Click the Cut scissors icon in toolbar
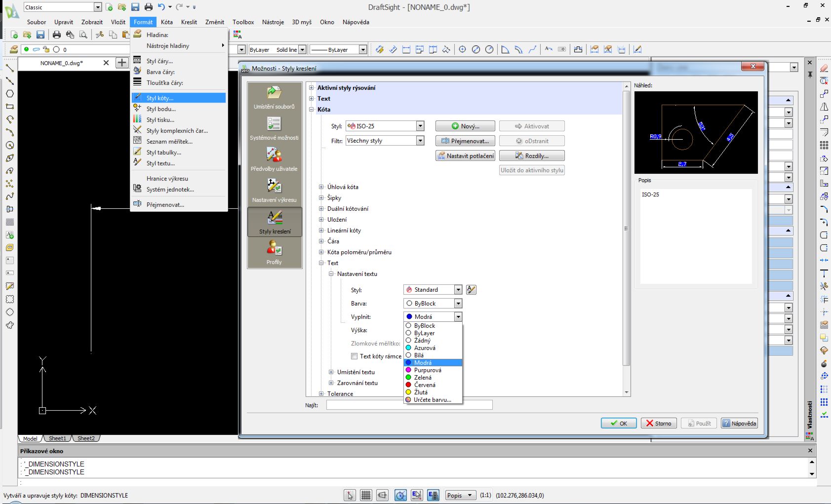Screen dimensions: 831x504 point(100,35)
